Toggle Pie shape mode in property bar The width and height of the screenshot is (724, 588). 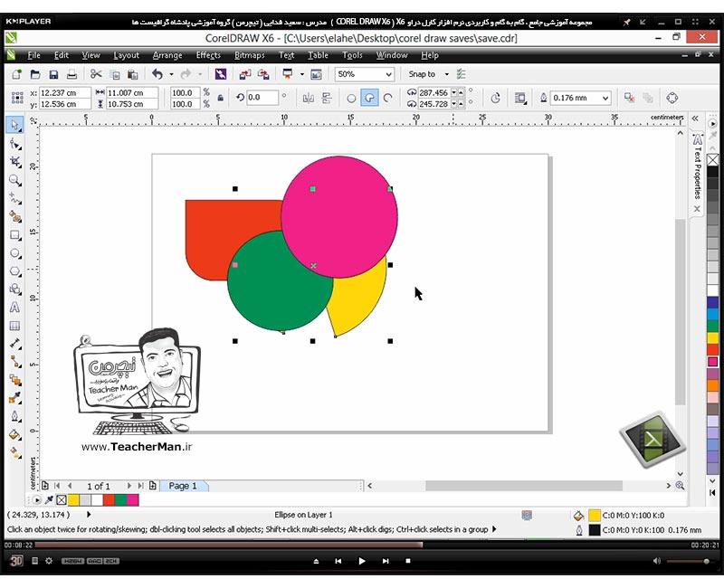(369, 98)
